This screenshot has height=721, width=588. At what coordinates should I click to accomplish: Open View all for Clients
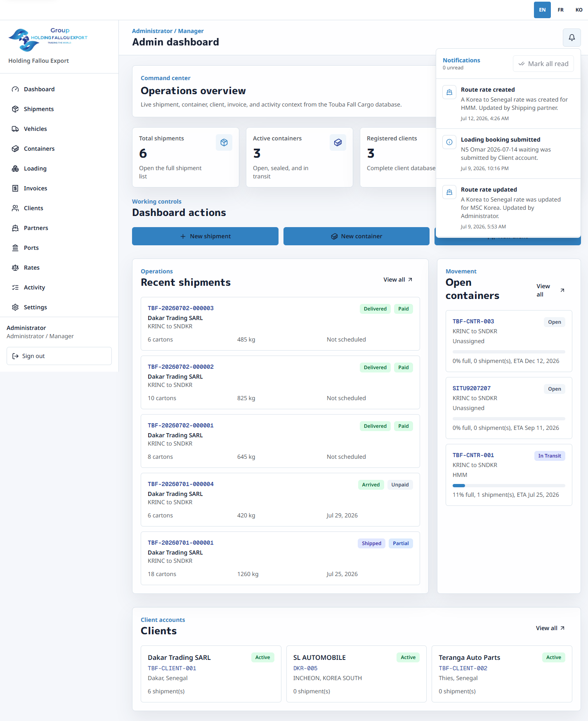pyautogui.click(x=550, y=628)
